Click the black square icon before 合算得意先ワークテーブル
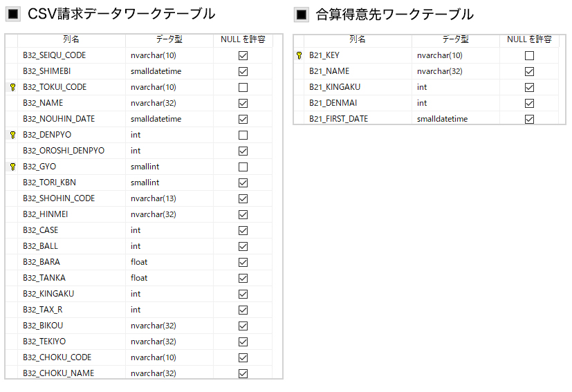Viewport: 572px width, 392px height. [x=302, y=15]
